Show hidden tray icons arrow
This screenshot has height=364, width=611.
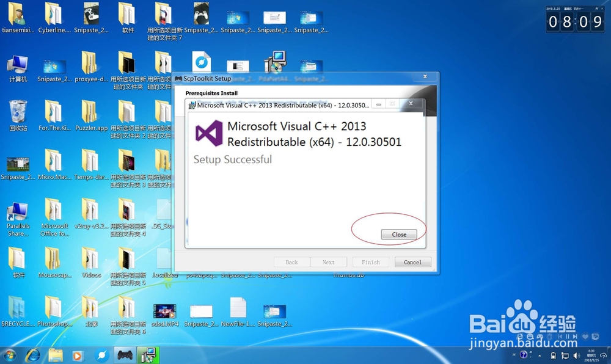coord(540,355)
